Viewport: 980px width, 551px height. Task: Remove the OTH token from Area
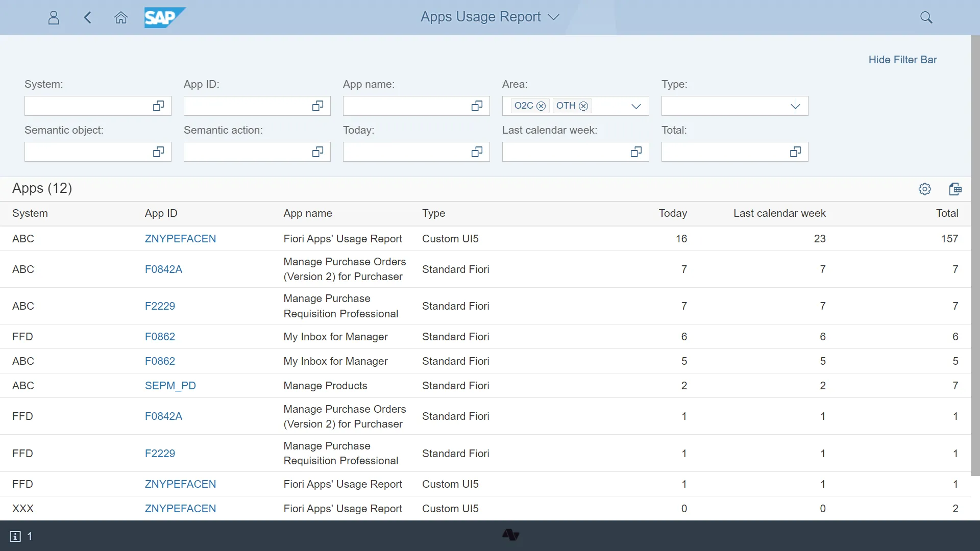(x=583, y=106)
